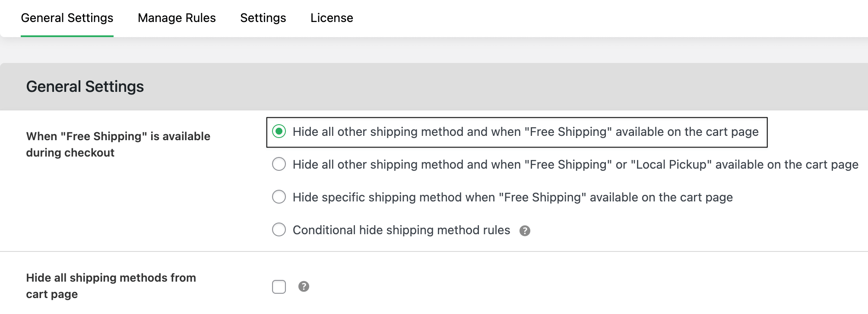Select the General Settings tab

coord(67,18)
